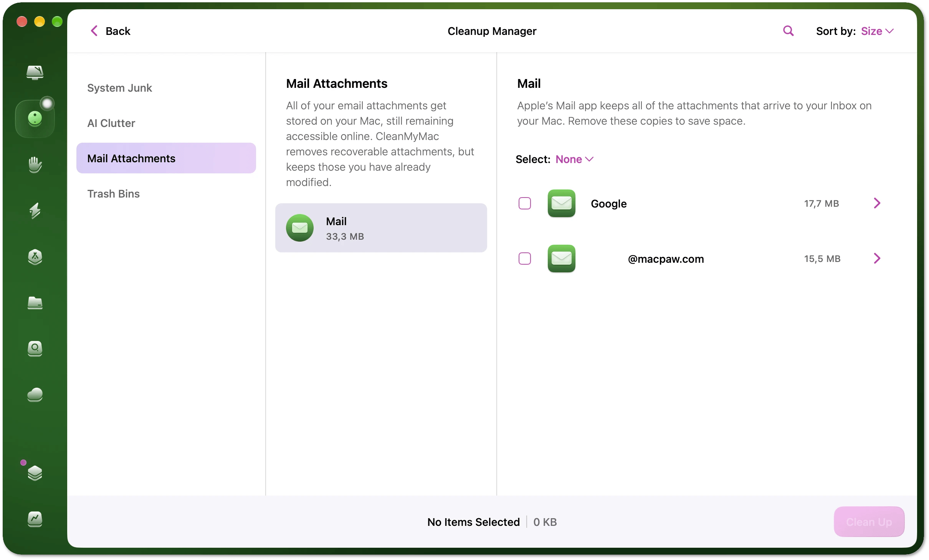Open the Sort by Size dropdown
This screenshot has height=560, width=929.
(878, 31)
